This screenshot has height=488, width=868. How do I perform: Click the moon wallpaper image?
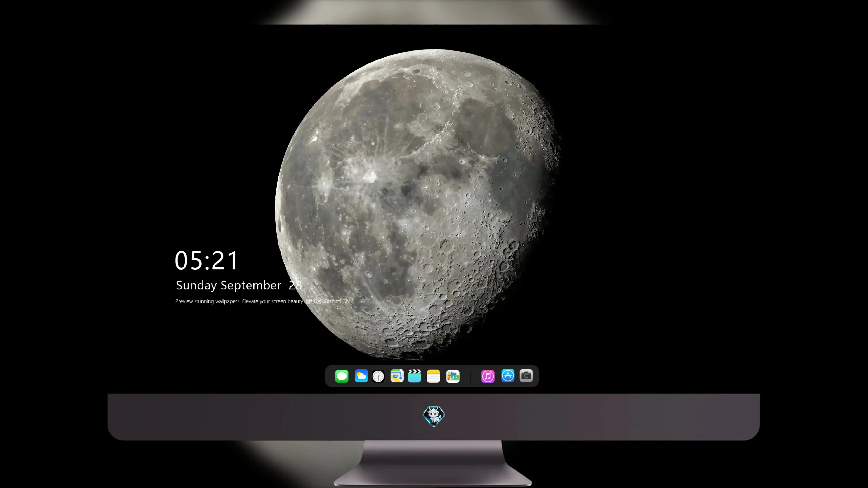pyautogui.click(x=418, y=204)
